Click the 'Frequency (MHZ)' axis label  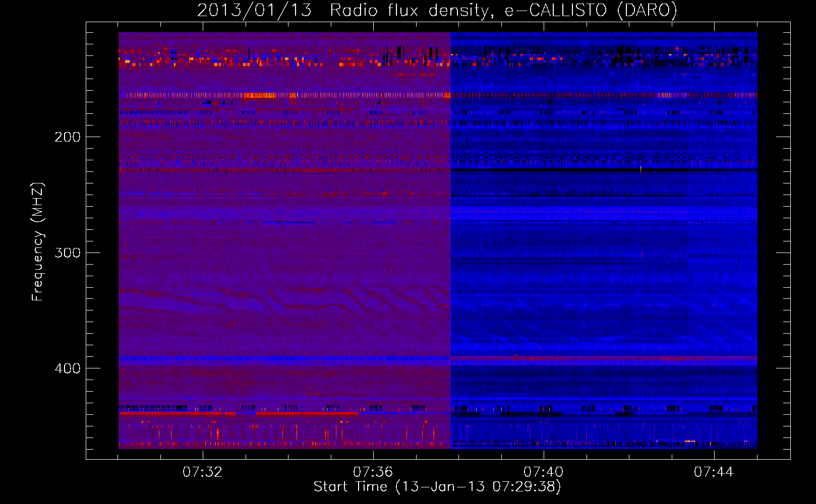[38, 241]
